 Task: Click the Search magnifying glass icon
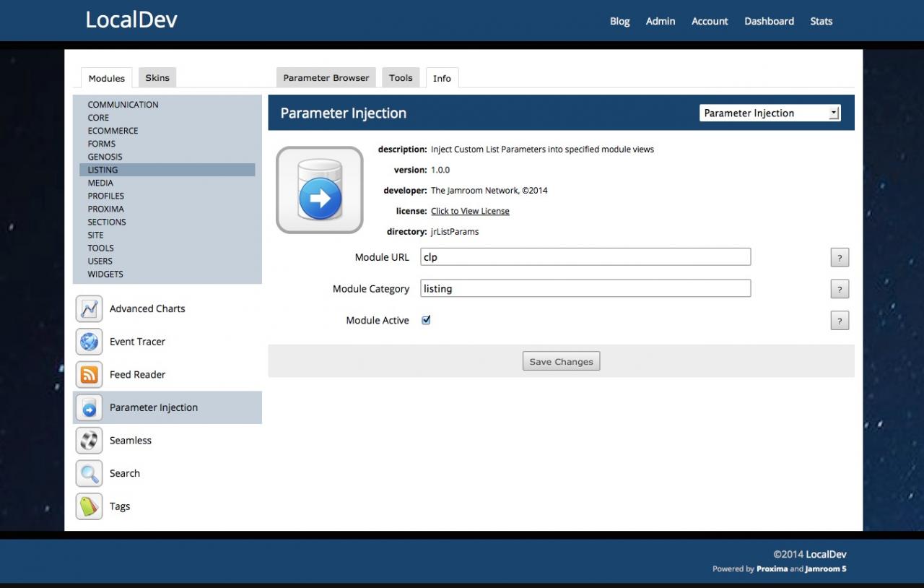point(89,474)
